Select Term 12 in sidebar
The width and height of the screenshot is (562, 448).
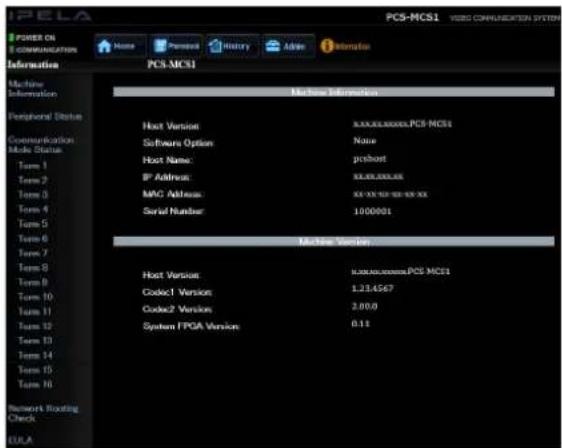(x=35, y=326)
